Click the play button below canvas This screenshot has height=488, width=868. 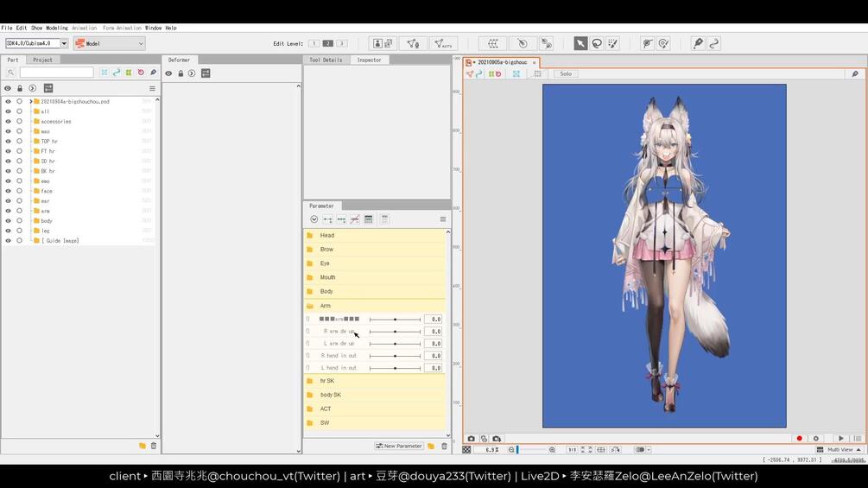(841, 438)
